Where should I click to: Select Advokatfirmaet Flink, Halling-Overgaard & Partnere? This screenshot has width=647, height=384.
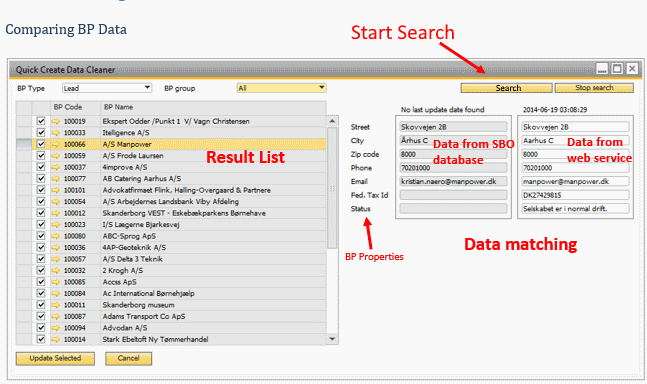(187, 190)
